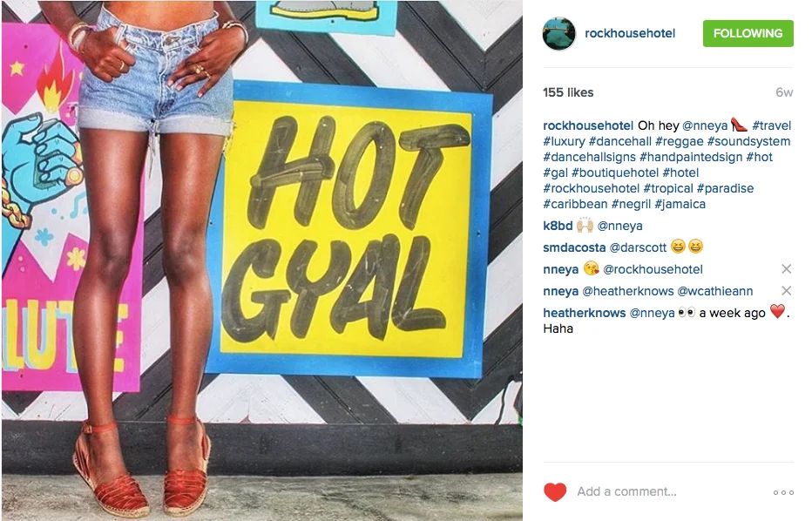Viewport: 812px width, 521px height.
Task: Click the @darscott mention
Action: (638, 247)
